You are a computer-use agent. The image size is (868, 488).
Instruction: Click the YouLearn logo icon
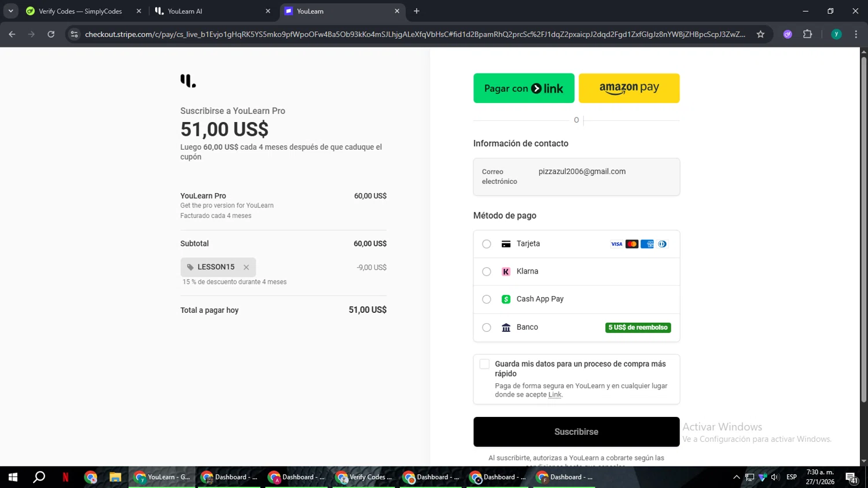[x=188, y=81]
